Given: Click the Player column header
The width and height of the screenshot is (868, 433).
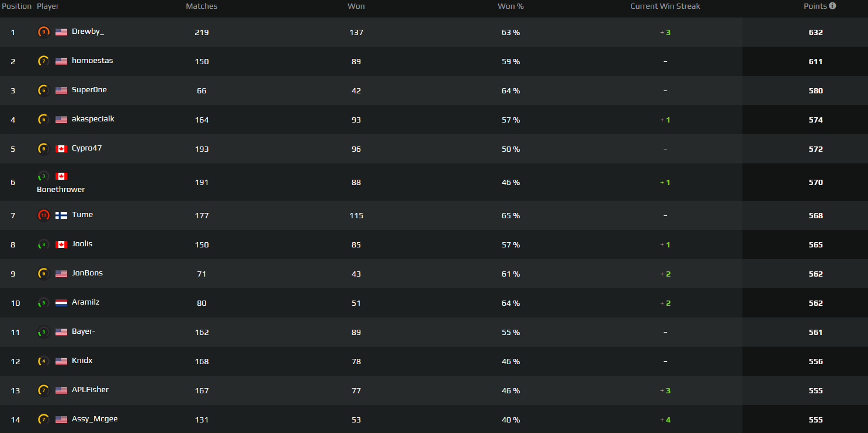Looking at the screenshot, I should point(48,6).
